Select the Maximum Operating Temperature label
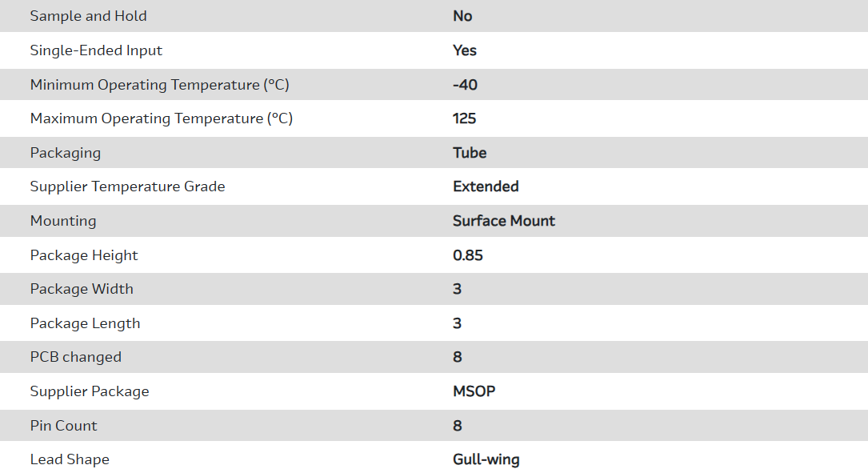868x473 pixels. [x=161, y=118]
